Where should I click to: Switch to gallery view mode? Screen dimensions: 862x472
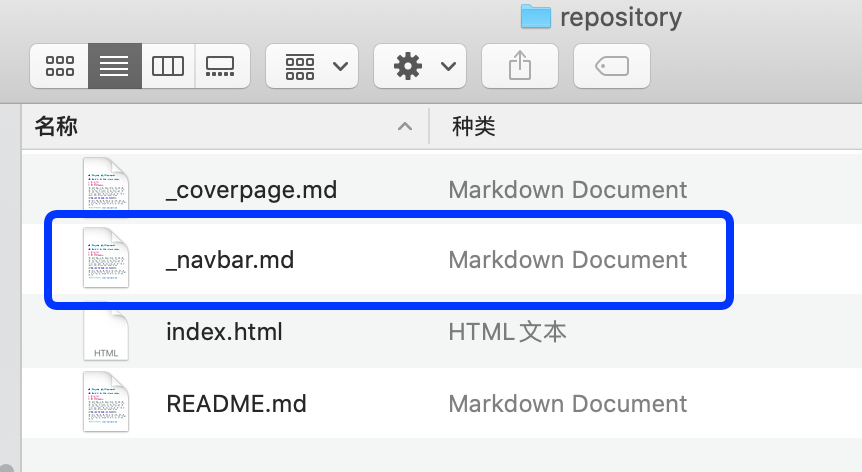tap(222, 66)
